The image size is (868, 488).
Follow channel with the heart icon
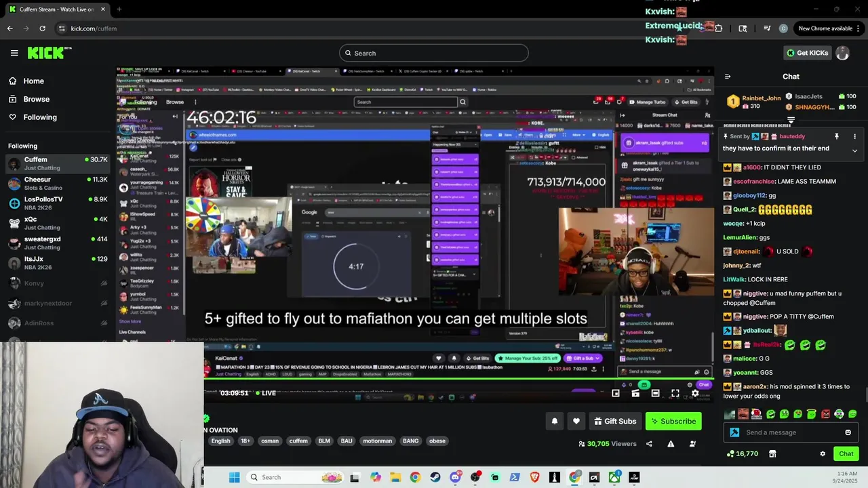pyautogui.click(x=576, y=421)
